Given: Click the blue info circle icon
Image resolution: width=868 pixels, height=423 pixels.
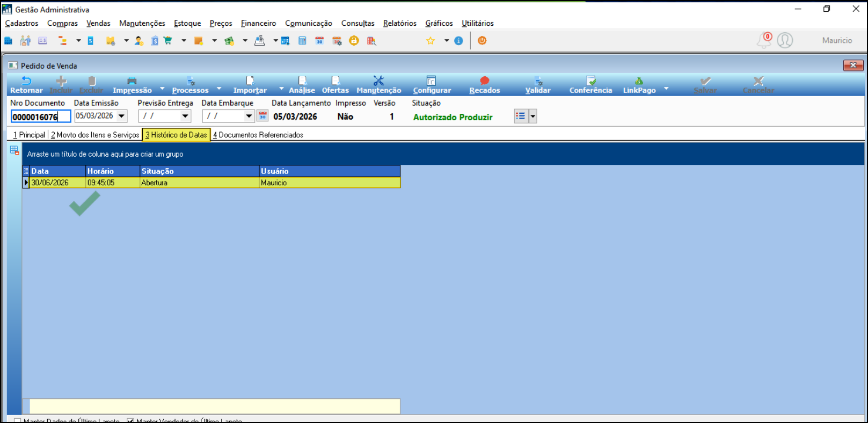Looking at the screenshot, I should click(458, 41).
